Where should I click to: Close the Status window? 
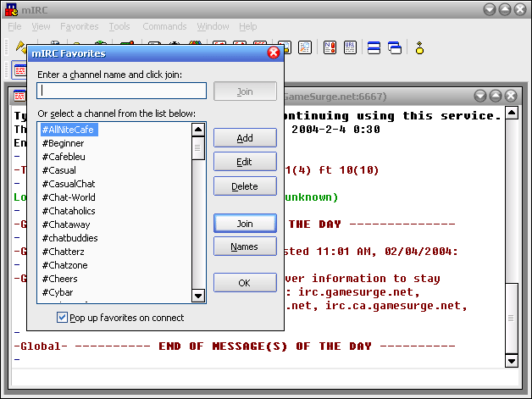coord(511,96)
